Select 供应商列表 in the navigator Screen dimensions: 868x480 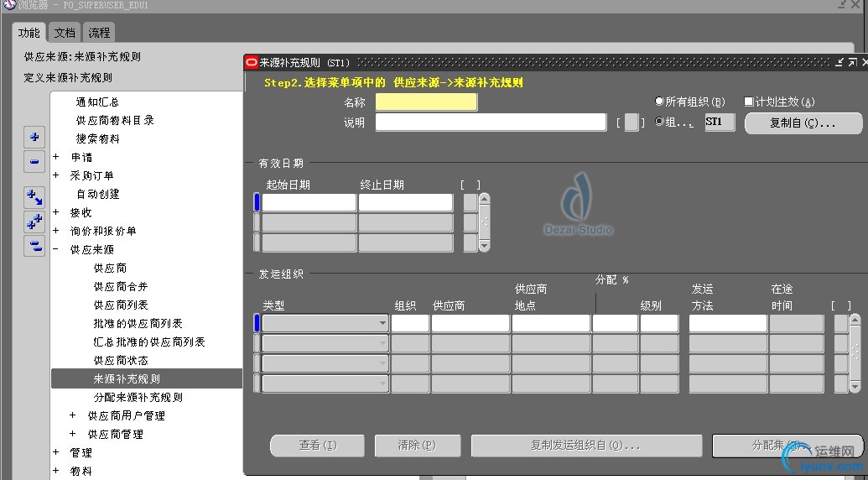[x=121, y=305]
